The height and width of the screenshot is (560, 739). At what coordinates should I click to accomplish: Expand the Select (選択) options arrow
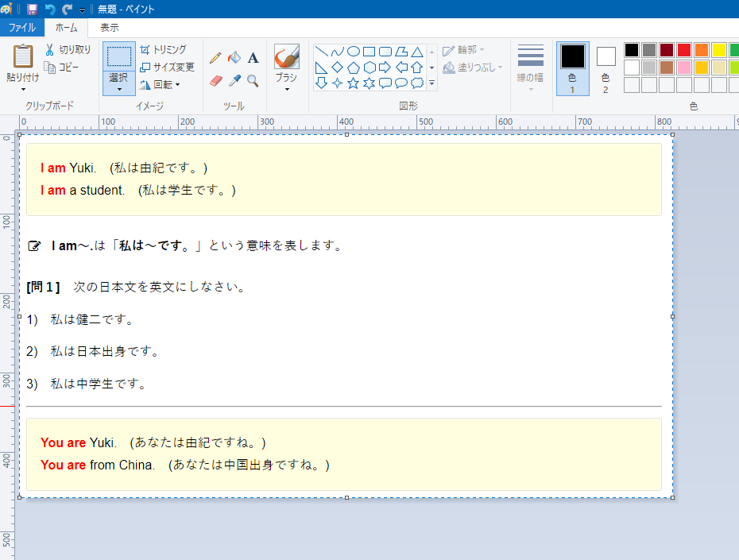pyautogui.click(x=119, y=89)
